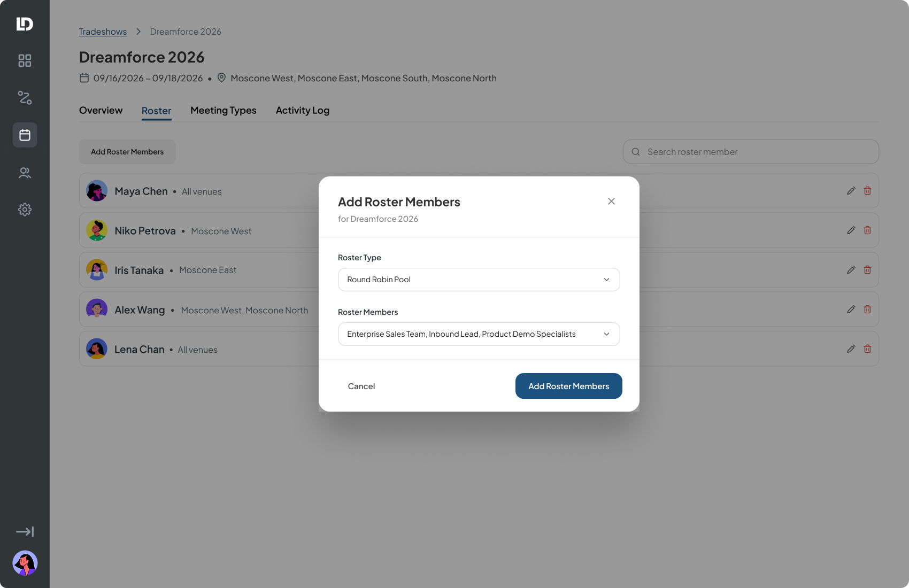Expand the sidebar with arrow icon
This screenshot has width=909, height=588.
tap(25, 531)
